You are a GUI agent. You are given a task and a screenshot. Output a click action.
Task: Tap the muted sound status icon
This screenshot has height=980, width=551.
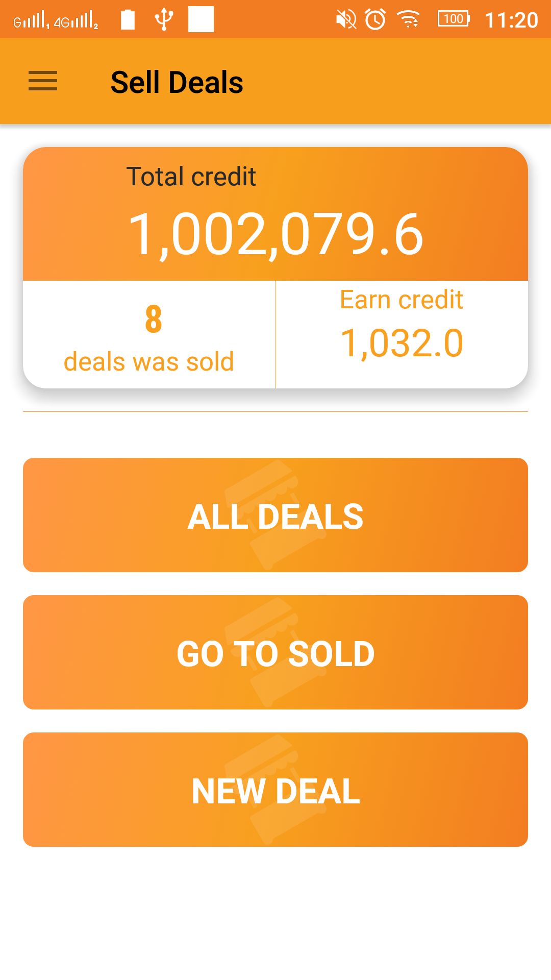click(x=346, y=20)
